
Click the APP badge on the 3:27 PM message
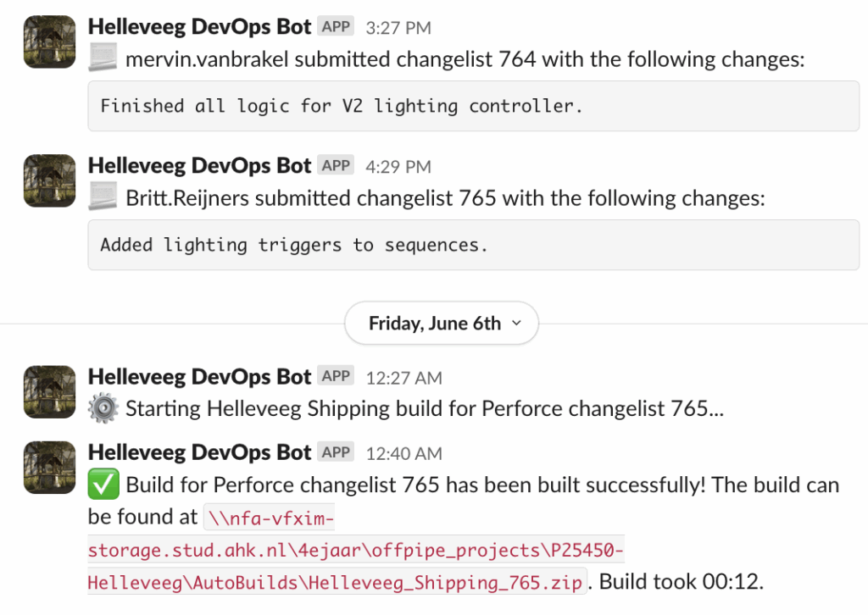click(336, 27)
